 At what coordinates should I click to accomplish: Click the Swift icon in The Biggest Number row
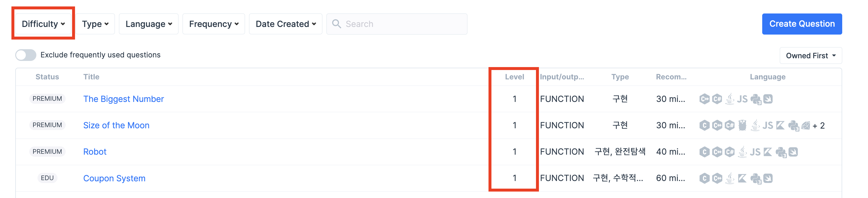click(x=768, y=99)
